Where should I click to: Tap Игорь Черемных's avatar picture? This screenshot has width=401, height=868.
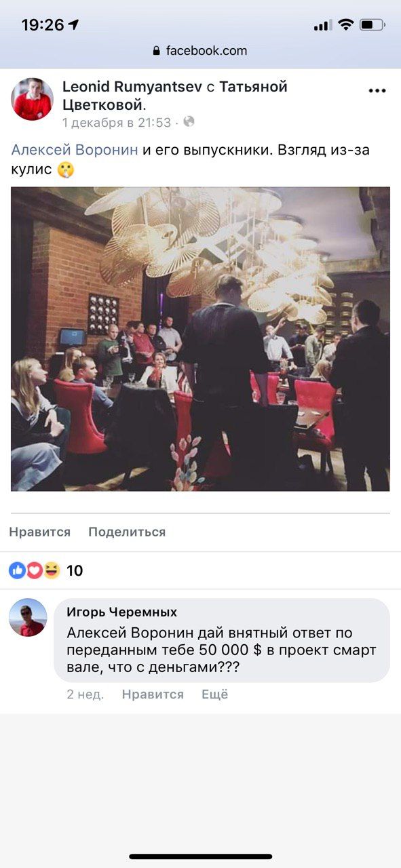pyautogui.click(x=28, y=617)
